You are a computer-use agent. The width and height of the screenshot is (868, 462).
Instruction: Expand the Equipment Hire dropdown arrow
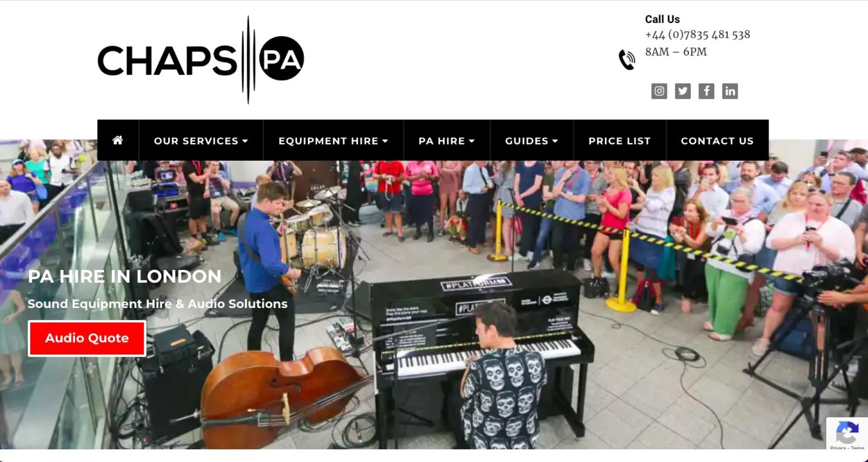pyautogui.click(x=385, y=141)
